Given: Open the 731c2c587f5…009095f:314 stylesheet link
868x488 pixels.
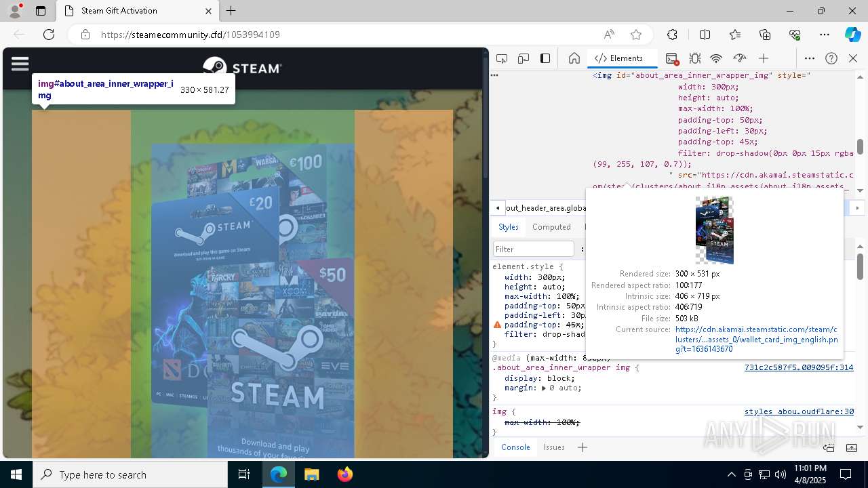Looking at the screenshot, I should [799, 367].
